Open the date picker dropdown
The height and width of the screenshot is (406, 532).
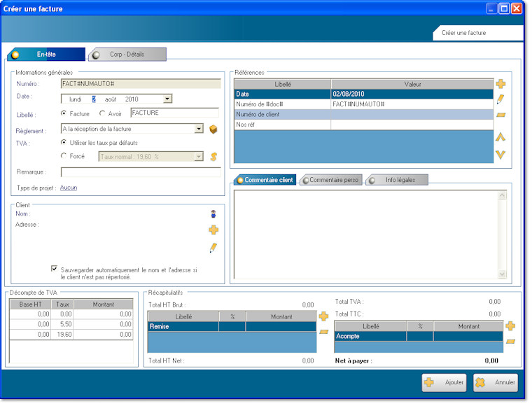(x=167, y=99)
